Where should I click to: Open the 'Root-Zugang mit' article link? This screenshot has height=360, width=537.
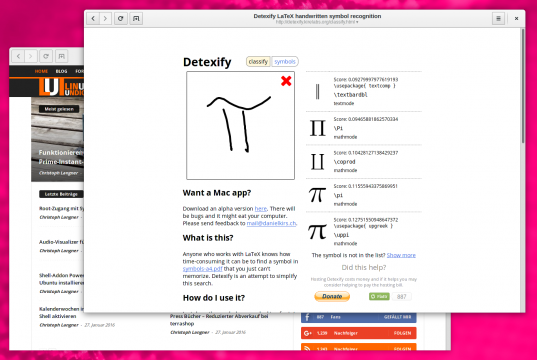(61, 208)
